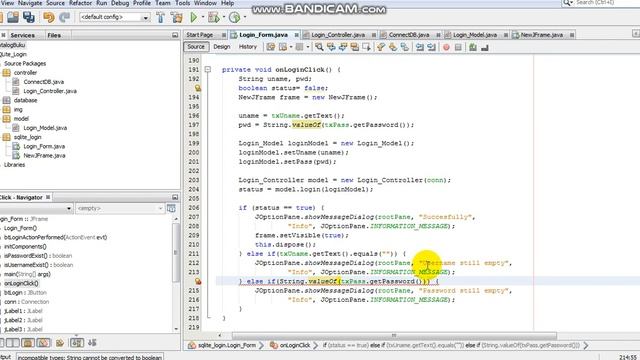The width and height of the screenshot is (640, 360).
Task: Open the Services panel tab
Action: tap(22, 36)
